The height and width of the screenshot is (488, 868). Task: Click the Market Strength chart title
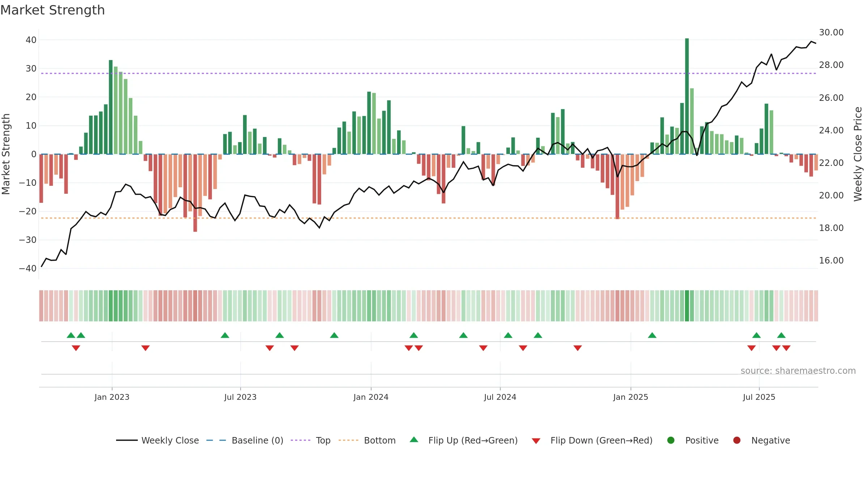click(52, 10)
